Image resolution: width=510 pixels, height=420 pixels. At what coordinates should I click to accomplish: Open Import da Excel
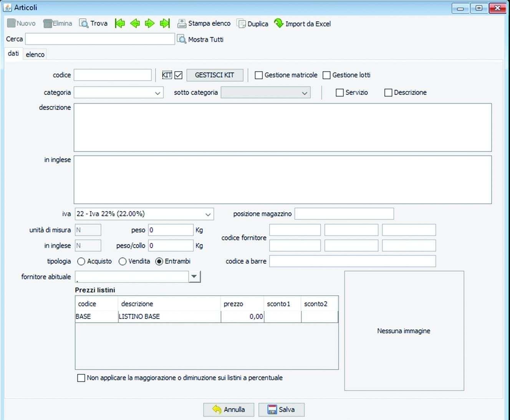pyautogui.click(x=278, y=24)
